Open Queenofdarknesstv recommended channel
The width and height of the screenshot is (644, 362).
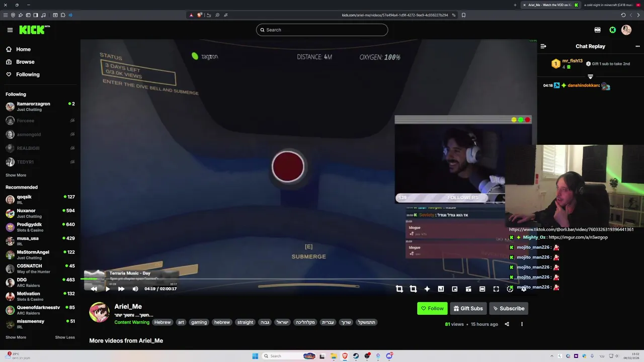point(40,310)
